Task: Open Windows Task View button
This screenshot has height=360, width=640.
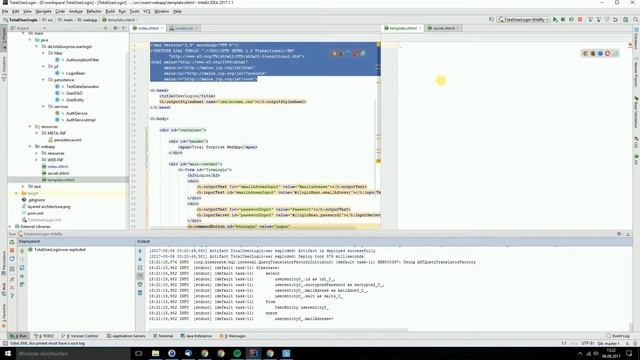Action: [138, 353]
